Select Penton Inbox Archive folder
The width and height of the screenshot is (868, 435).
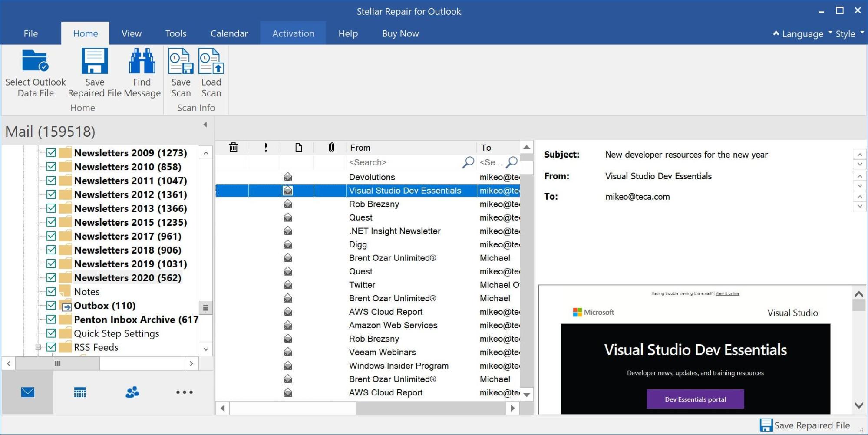[136, 320]
